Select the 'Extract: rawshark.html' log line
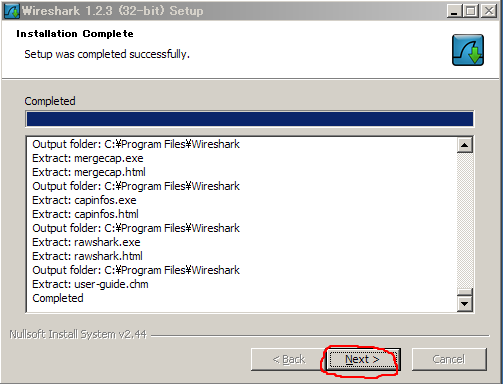 (87, 256)
